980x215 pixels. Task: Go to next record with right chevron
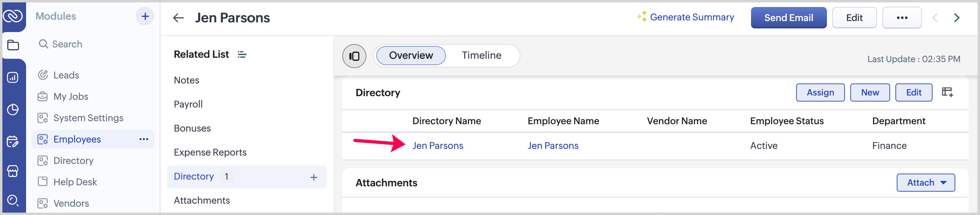click(x=956, y=18)
